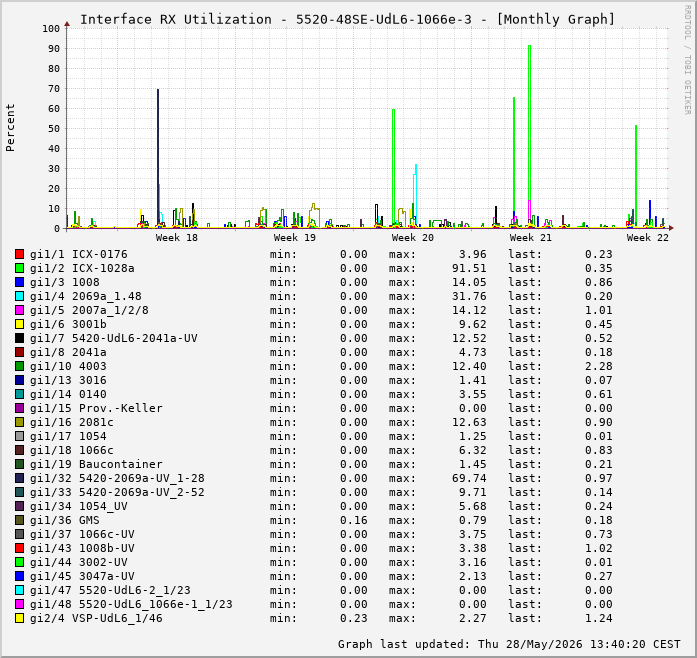Click the Percent y-axis label

[10, 128]
